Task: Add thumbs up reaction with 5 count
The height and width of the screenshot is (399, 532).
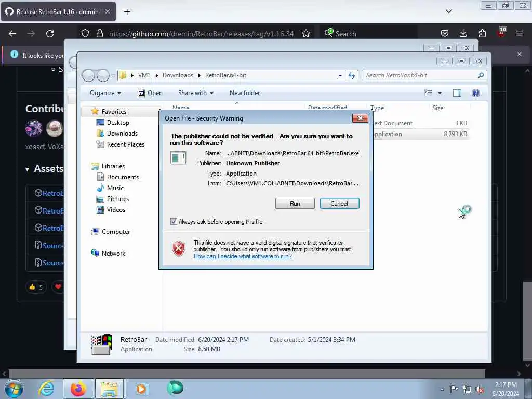Action: click(36, 287)
